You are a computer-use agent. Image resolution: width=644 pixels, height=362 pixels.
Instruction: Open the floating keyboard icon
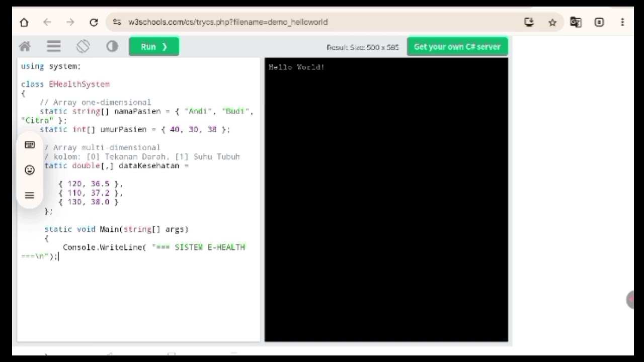click(30, 145)
